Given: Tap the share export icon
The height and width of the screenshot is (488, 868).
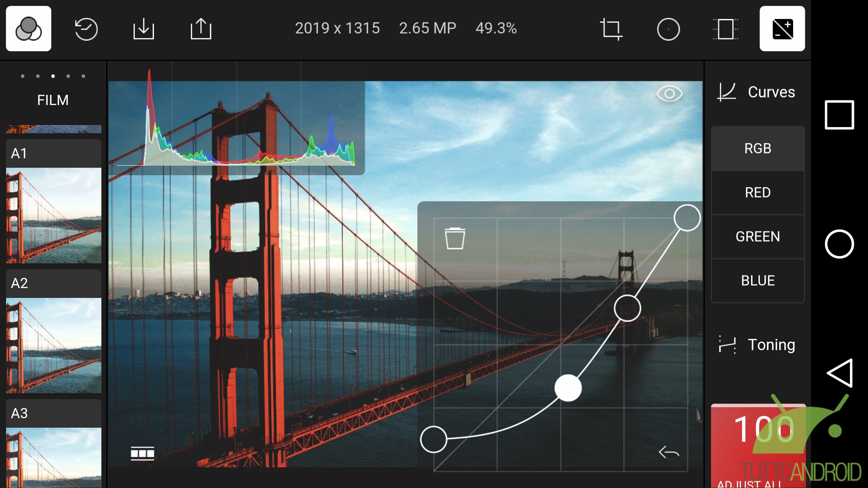Looking at the screenshot, I should pyautogui.click(x=201, y=28).
